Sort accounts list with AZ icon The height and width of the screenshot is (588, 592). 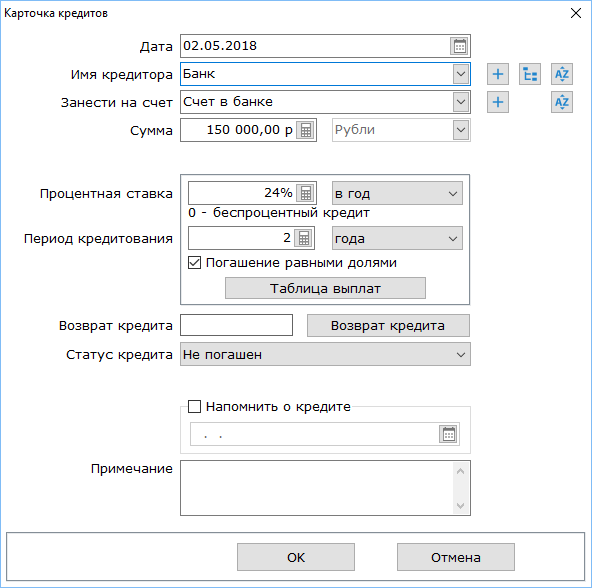(x=562, y=102)
